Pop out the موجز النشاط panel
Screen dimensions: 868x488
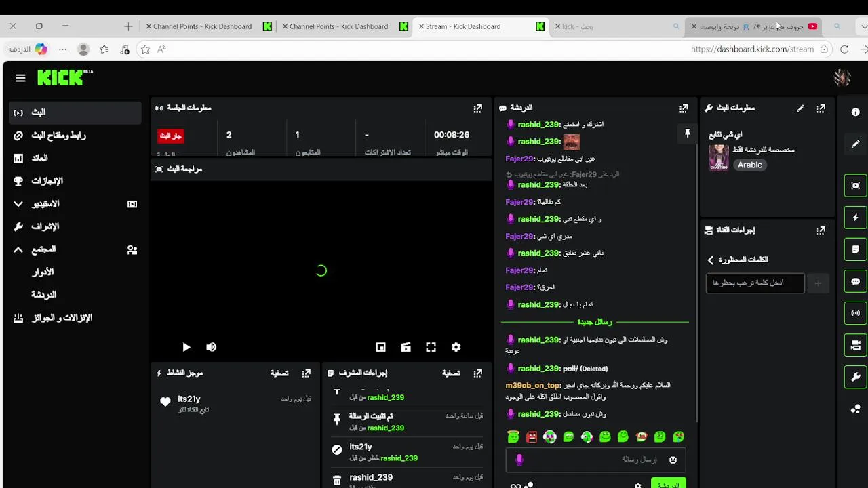pos(307,373)
